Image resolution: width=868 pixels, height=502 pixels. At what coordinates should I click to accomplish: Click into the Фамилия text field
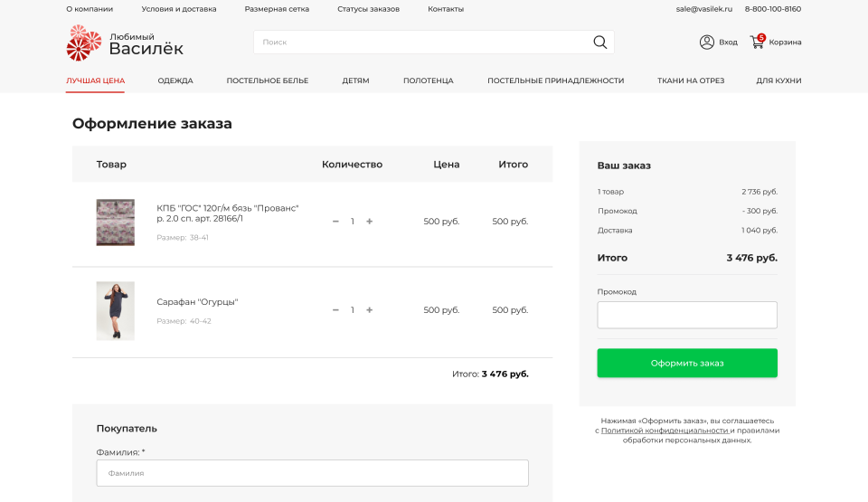(x=312, y=473)
